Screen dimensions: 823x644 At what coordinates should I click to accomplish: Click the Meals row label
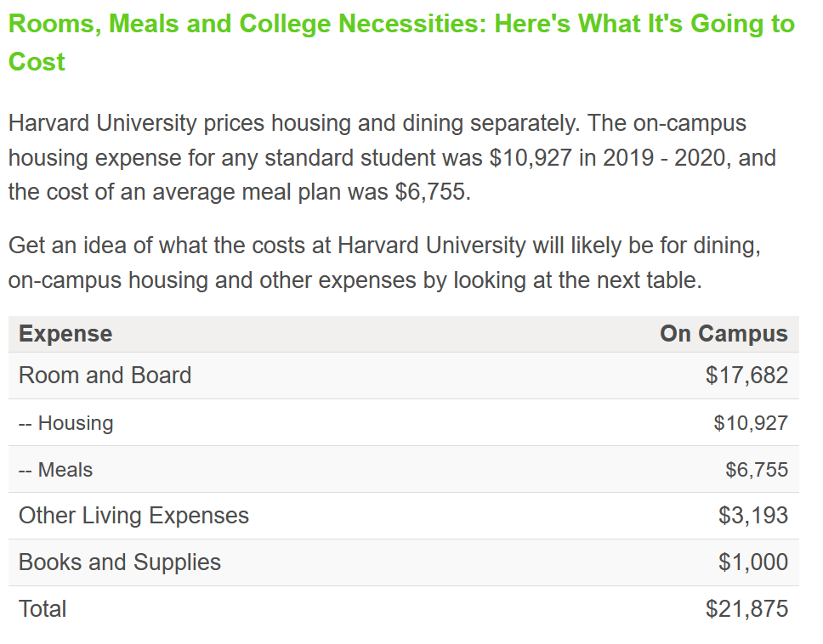pyautogui.click(x=55, y=469)
